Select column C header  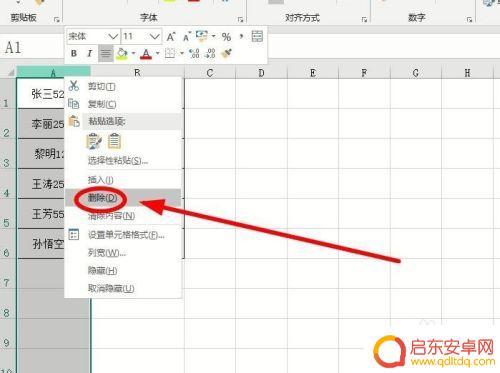[x=210, y=72]
